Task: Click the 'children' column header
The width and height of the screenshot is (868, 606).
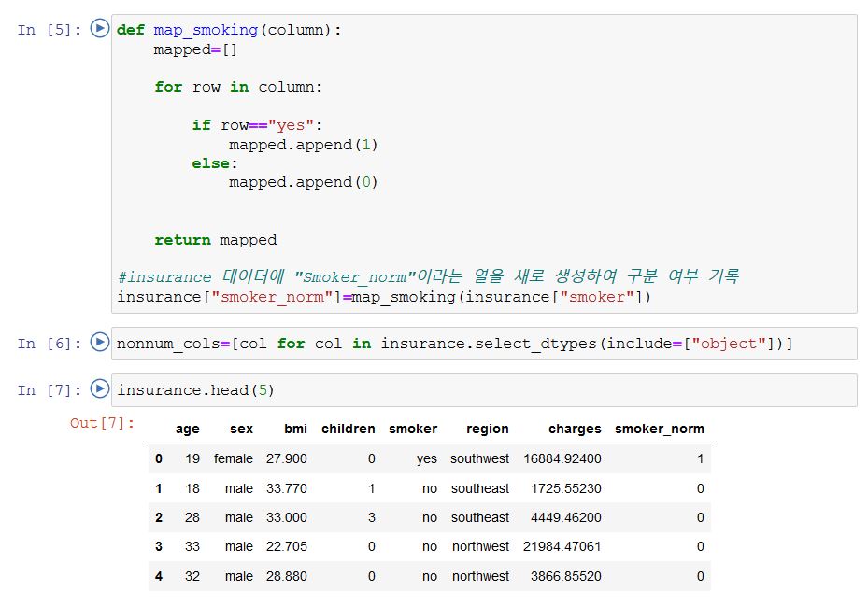Action: coord(349,429)
